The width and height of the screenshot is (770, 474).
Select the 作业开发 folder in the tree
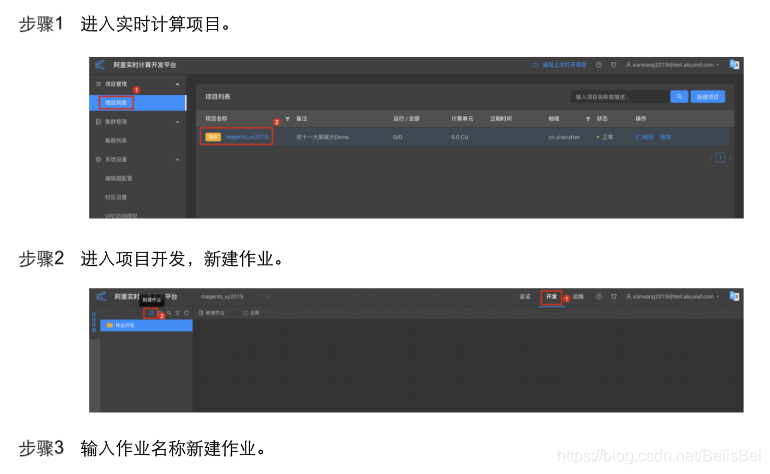[x=146, y=325]
